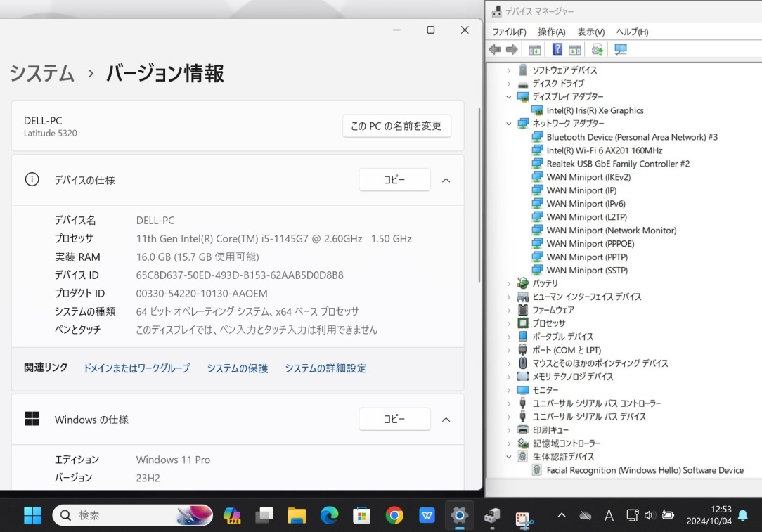Click the Forward navigation arrow in Device Manager
This screenshot has width=762, height=532.
click(511, 49)
